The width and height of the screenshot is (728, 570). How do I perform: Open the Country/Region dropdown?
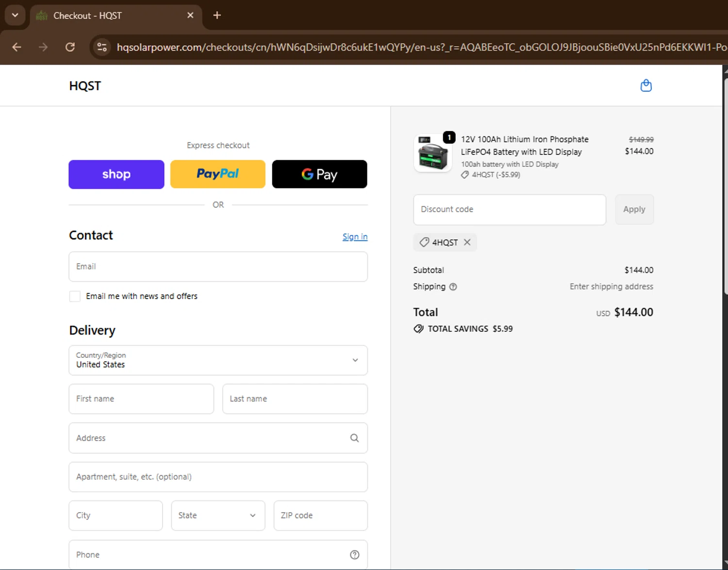(x=218, y=360)
